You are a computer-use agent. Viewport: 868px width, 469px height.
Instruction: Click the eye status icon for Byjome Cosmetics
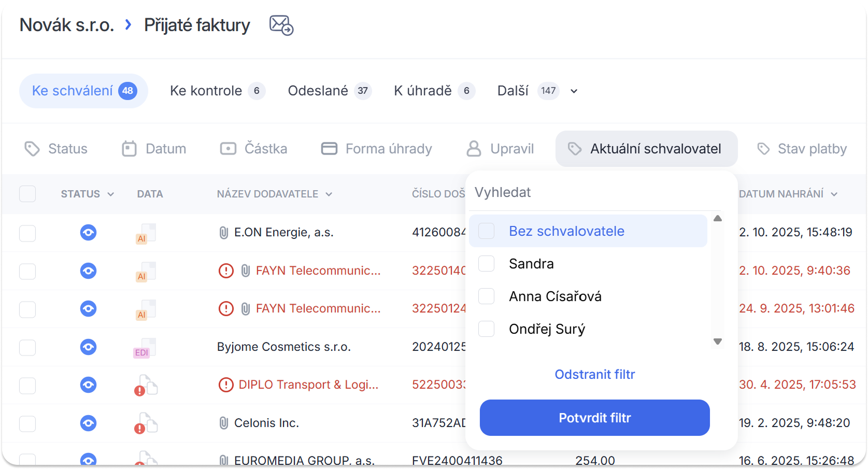89,347
